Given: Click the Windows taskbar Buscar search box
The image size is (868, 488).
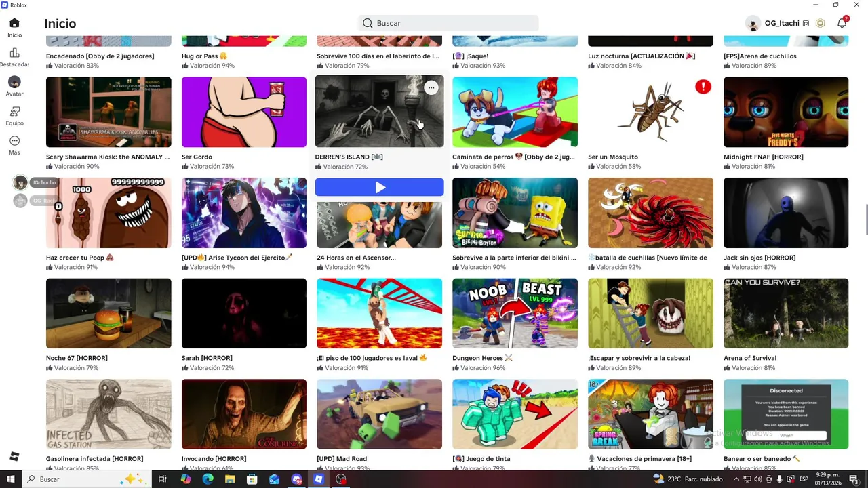Looking at the screenshot, I should click(85, 479).
